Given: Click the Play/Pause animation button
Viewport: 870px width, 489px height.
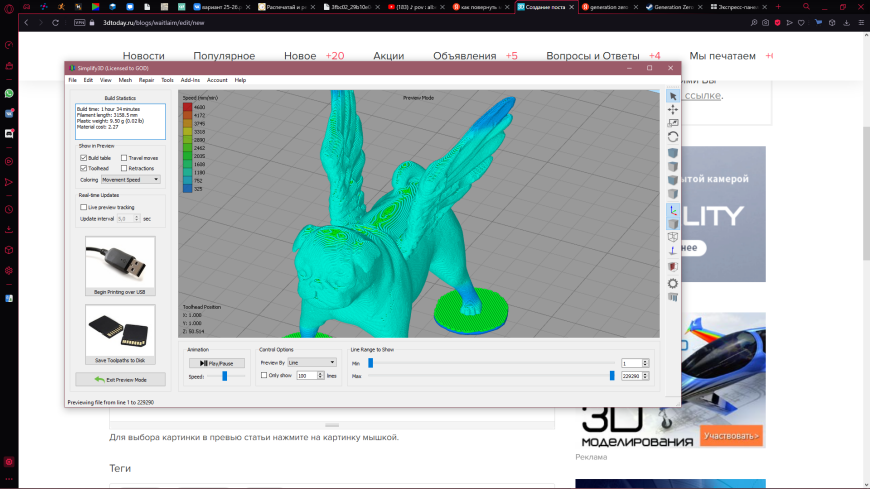Looking at the screenshot, I should point(216,363).
